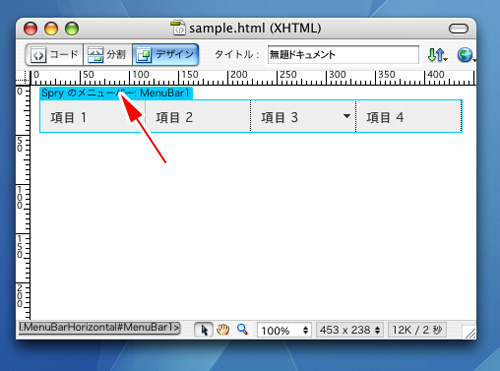Select the Spry MenuBar1 blue tab label

point(116,93)
